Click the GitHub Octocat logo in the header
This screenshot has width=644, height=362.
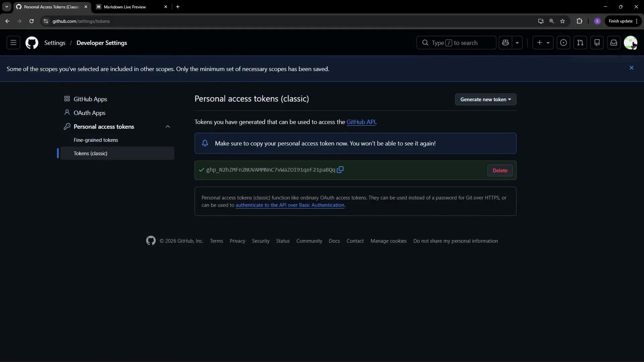(32, 43)
